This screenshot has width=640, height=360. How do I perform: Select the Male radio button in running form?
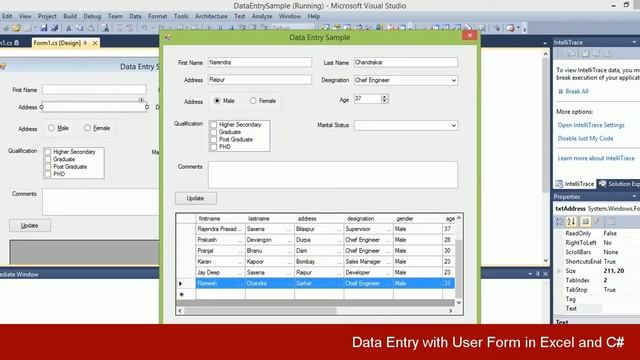[217, 100]
